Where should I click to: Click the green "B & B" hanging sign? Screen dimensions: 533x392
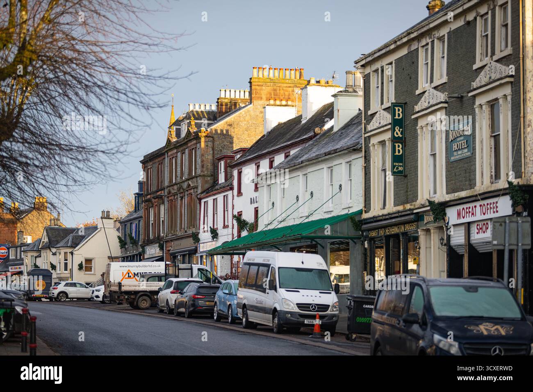tap(397, 139)
